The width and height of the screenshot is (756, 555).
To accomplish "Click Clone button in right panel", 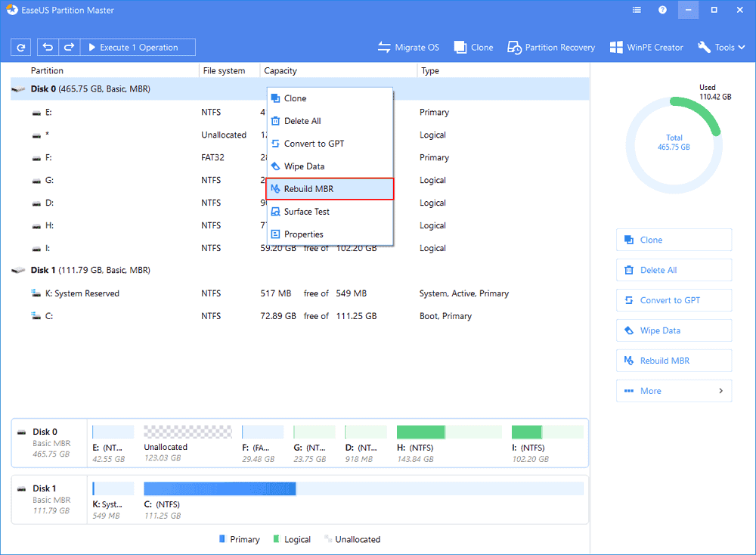I will tap(674, 240).
